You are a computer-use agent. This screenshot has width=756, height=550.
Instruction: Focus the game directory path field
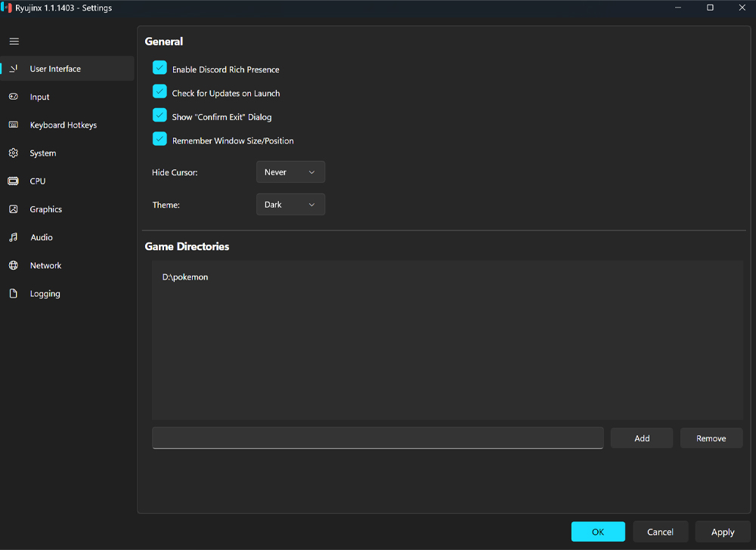coord(377,438)
